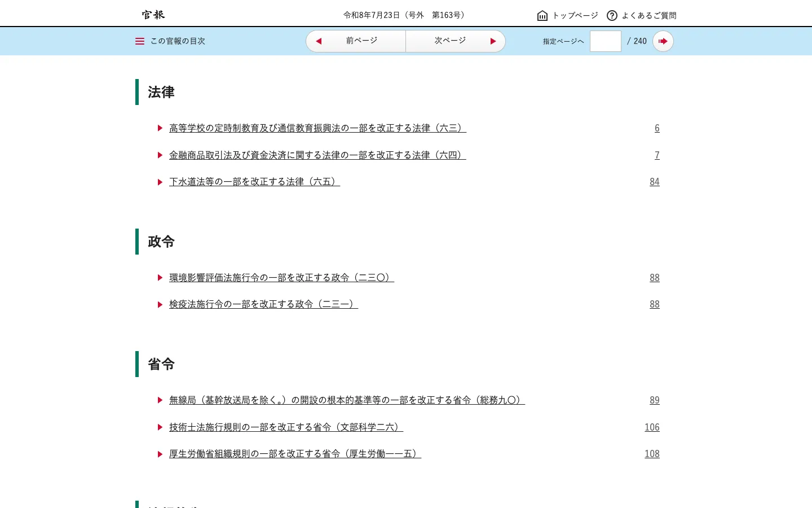
Task: Click page 88 for 環境影響評価法施行令
Action: tap(655, 278)
